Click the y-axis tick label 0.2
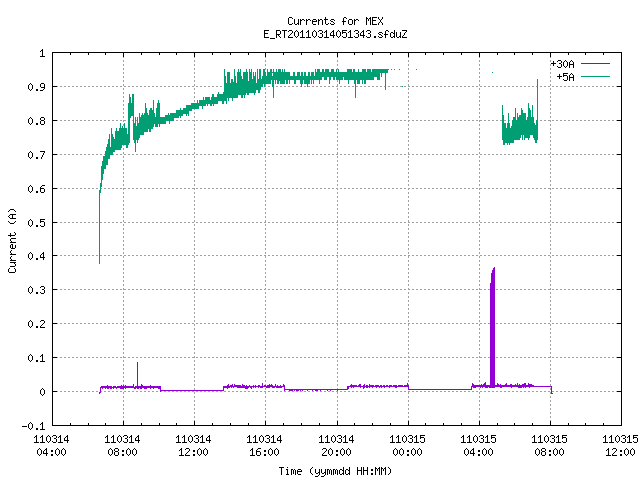This screenshot has width=640, height=480. (36, 324)
